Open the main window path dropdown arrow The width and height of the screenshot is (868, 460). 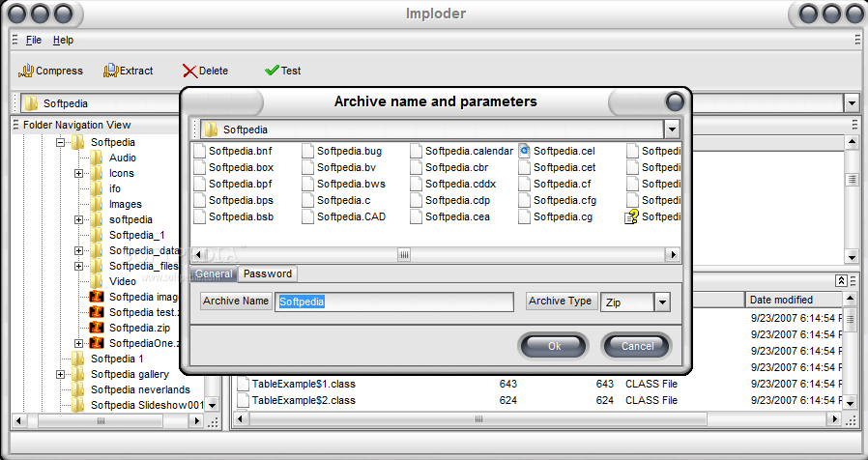pyautogui.click(x=851, y=103)
